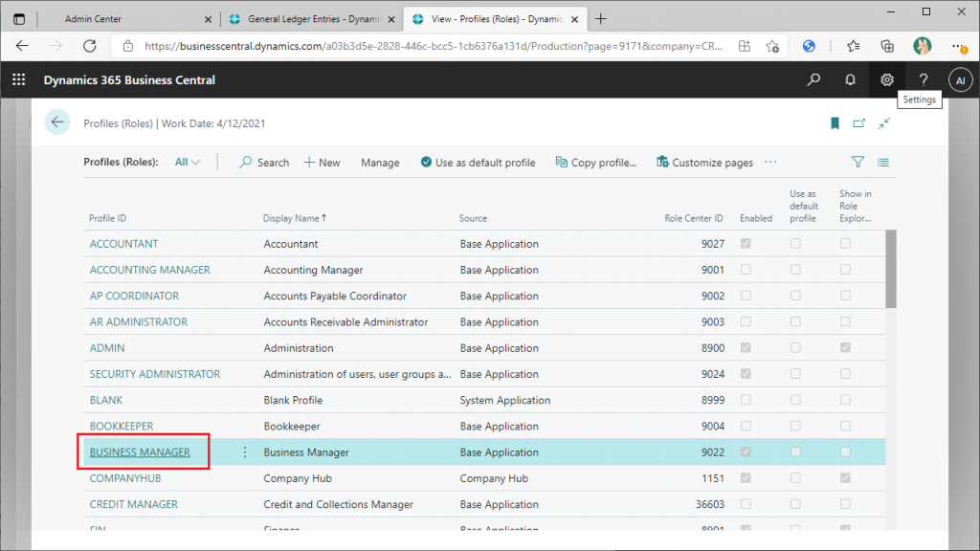Screen dimensions: 980x551
Task: Open the Enabled column header menu
Action: pyautogui.click(x=756, y=218)
